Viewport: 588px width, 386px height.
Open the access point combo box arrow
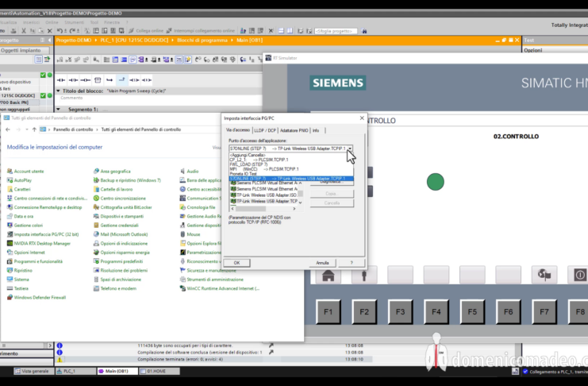[349, 149]
